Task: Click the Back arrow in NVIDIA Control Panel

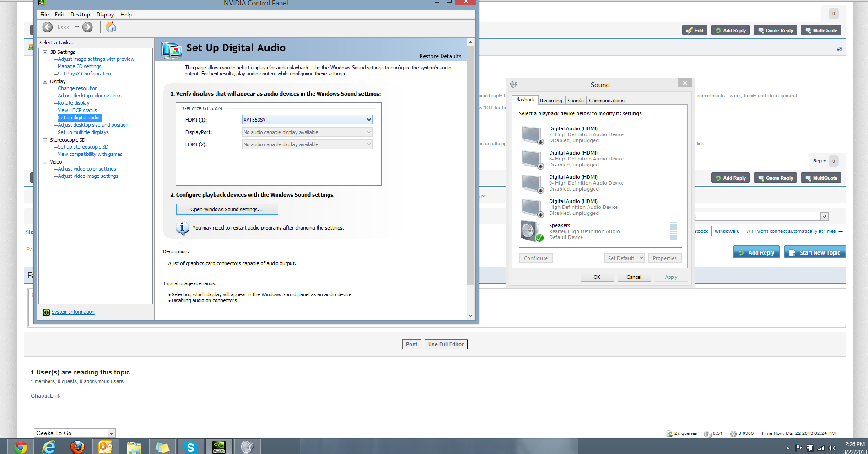Action: [48, 27]
